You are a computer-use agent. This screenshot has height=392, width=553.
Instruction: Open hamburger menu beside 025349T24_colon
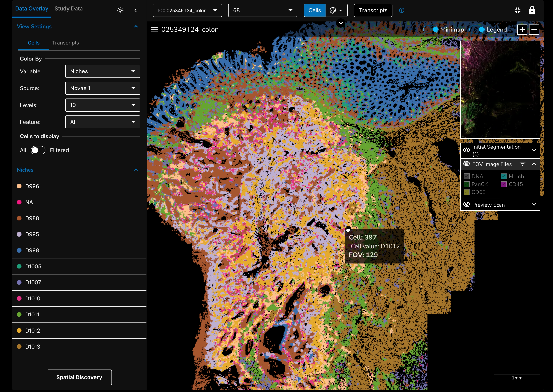click(x=154, y=30)
